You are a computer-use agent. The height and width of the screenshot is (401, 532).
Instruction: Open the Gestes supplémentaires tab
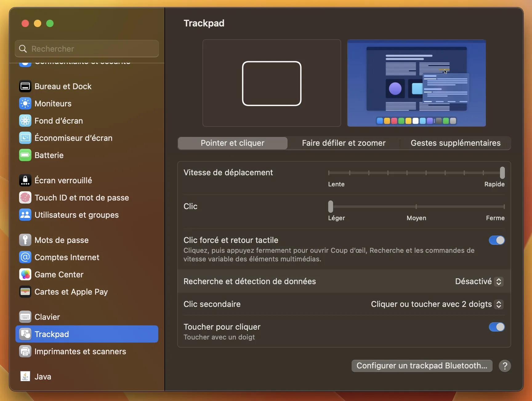(x=455, y=143)
